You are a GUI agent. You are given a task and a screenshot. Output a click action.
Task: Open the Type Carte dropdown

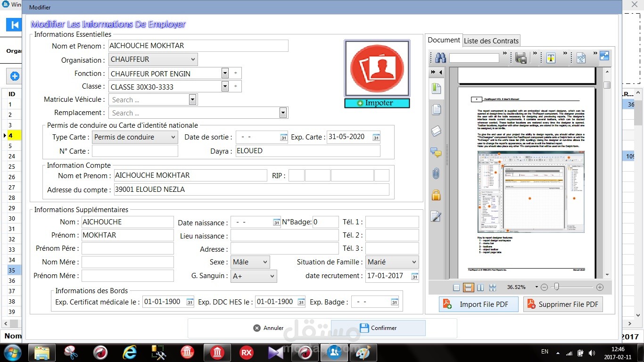[135, 137]
